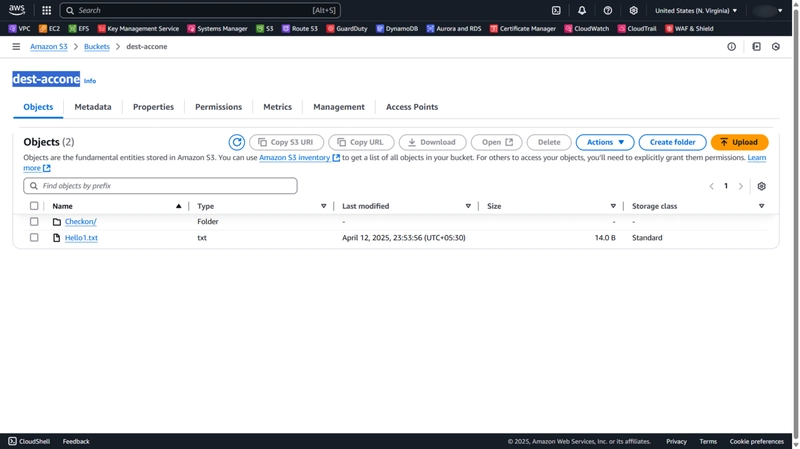
Task: Open the clock history icon
Action: (776, 46)
